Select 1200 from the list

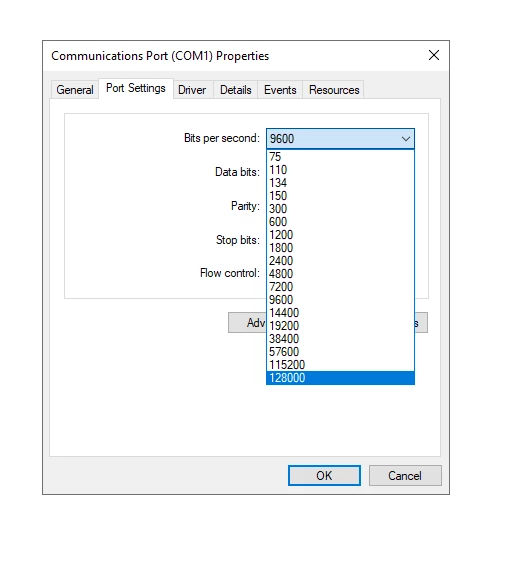click(x=340, y=235)
